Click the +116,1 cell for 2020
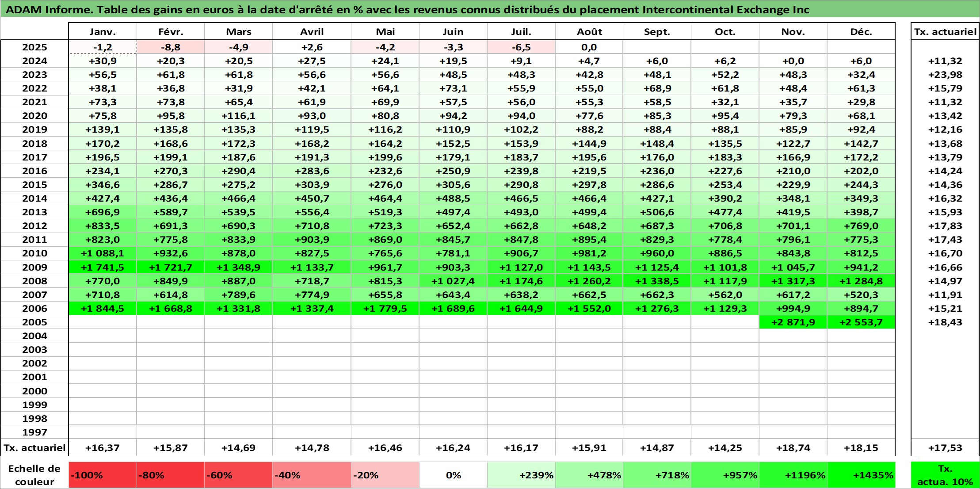This screenshot has height=489, width=980. pos(239,116)
